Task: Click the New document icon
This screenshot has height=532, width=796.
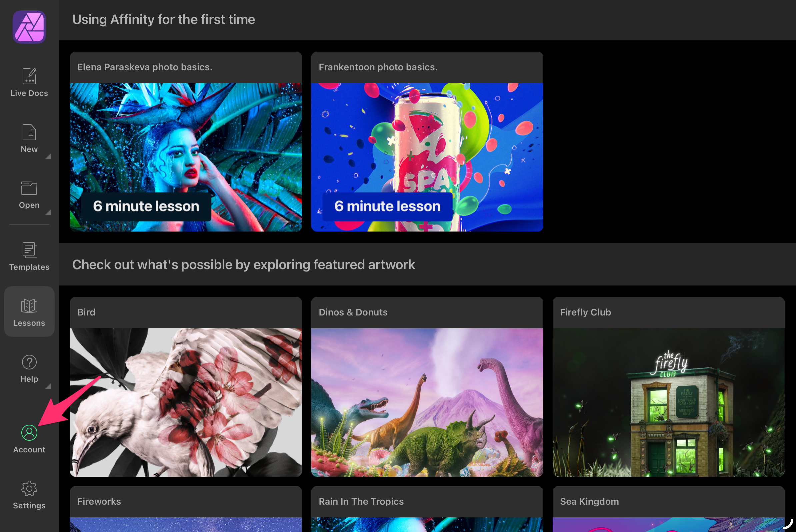Action: (x=29, y=132)
